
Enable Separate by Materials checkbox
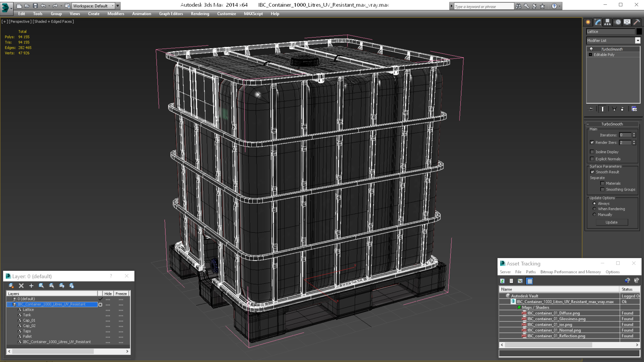pos(602,183)
